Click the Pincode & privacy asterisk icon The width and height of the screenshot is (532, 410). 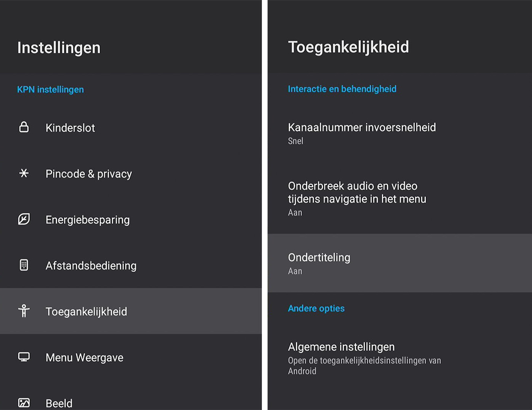click(24, 173)
